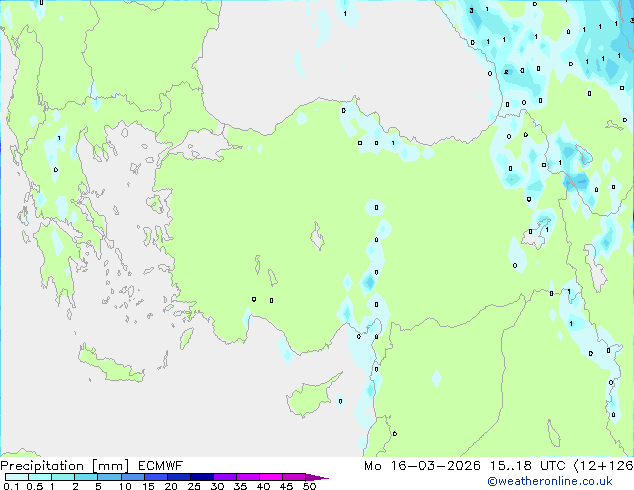
Task: Click the 'Mo 16-03-2026' date text
Action: (x=422, y=466)
